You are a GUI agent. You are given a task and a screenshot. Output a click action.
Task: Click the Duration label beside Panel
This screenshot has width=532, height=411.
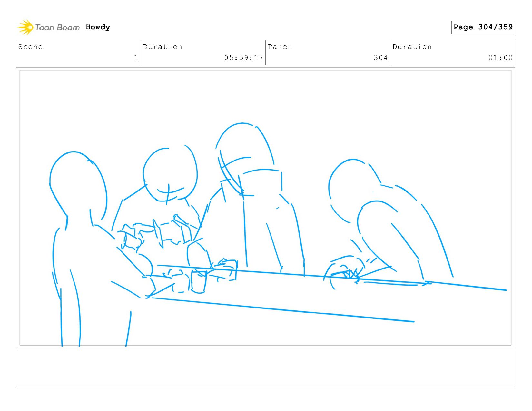(x=412, y=47)
